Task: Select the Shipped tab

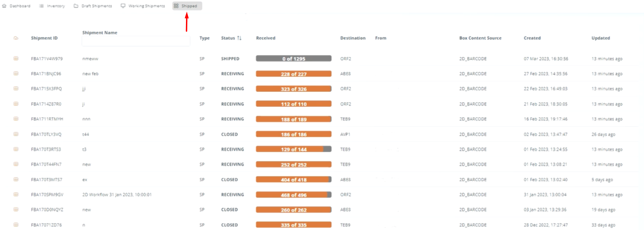Action: (187, 6)
